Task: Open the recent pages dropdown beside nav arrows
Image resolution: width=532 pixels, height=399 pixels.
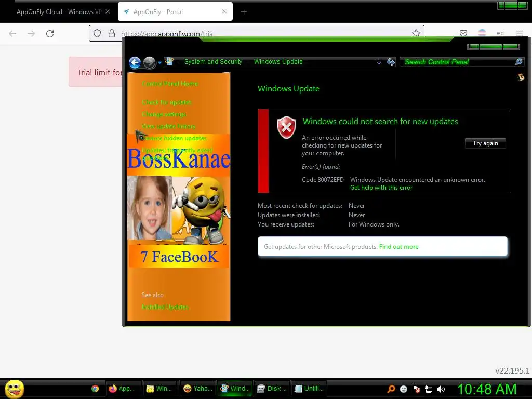Action: [159, 63]
